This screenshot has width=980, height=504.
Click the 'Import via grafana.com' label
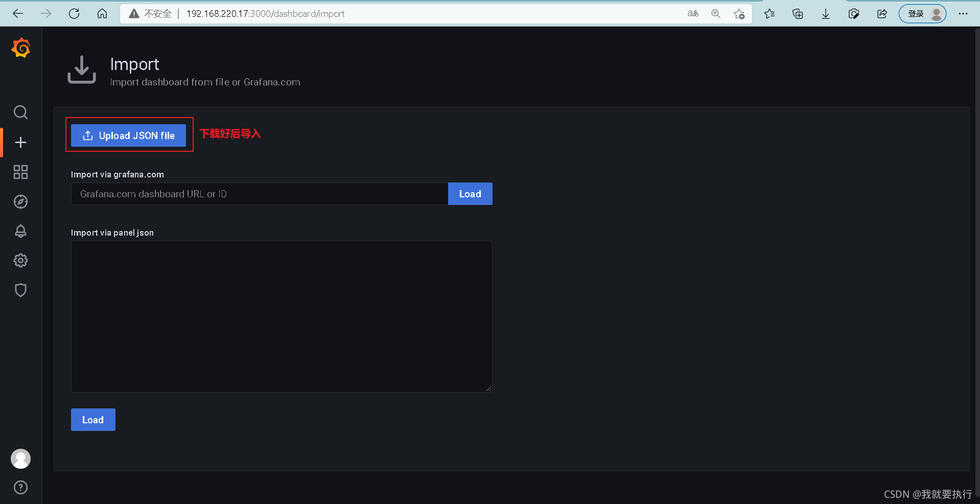pyautogui.click(x=118, y=174)
